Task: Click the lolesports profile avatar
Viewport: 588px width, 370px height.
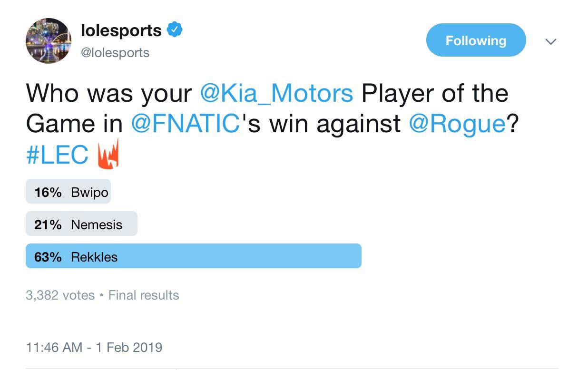Action: (x=48, y=41)
